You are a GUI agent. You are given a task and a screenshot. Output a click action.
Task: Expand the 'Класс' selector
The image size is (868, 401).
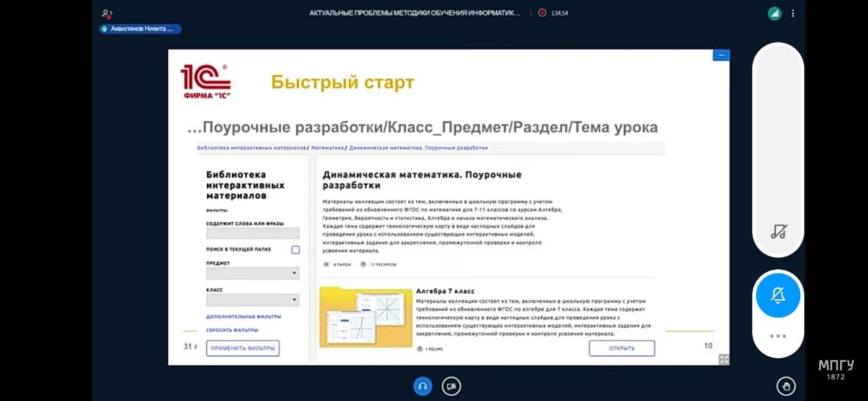coord(252,299)
